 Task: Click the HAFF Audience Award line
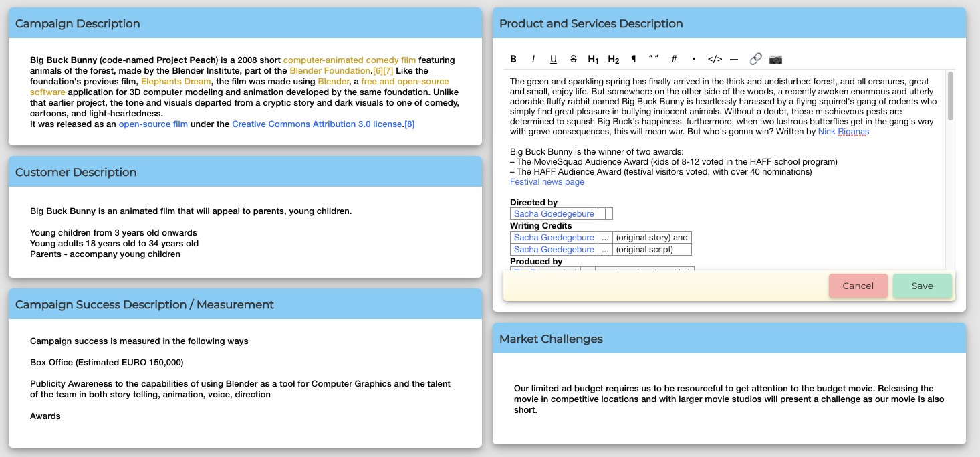pyautogui.click(x=661, y=172)
